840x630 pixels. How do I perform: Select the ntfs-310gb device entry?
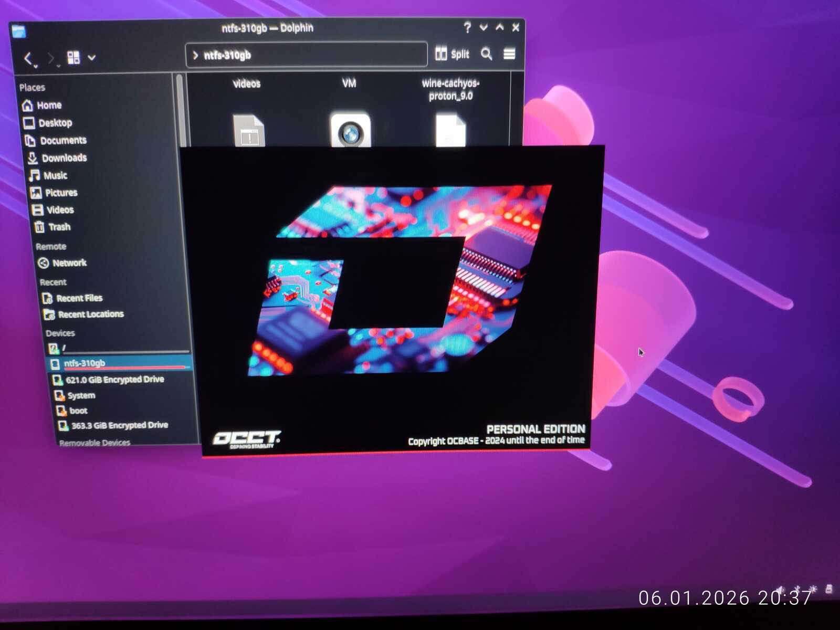(x=120, y=363)
